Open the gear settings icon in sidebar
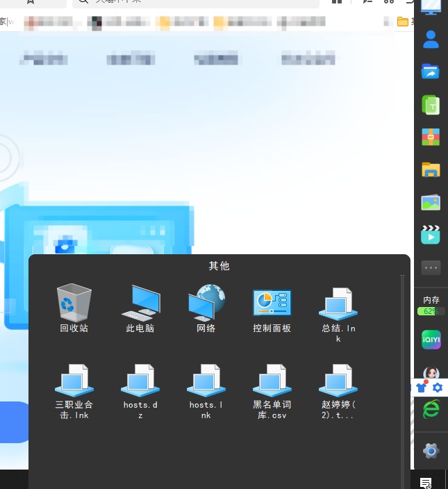 [x=431, y=451]
